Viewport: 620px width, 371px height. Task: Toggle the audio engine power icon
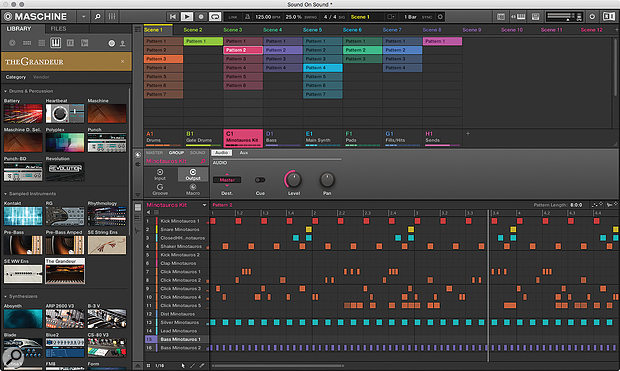click(592, 17)
